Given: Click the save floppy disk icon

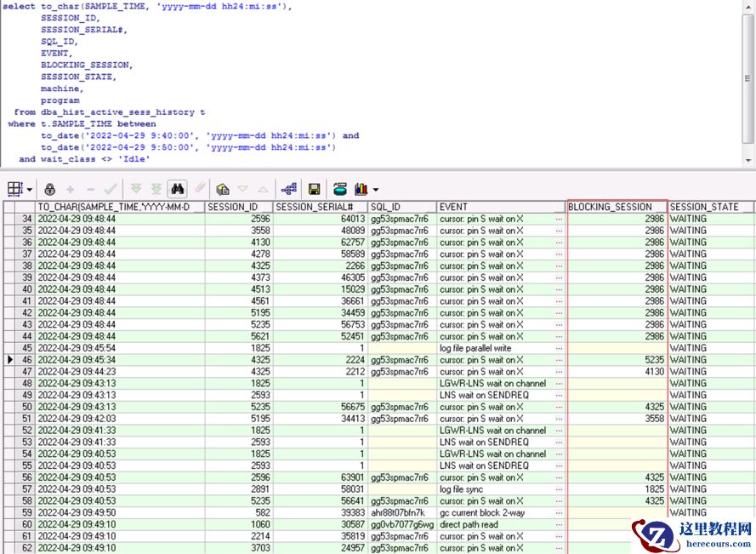Looking at the screenshot, I should coord(315,189).
